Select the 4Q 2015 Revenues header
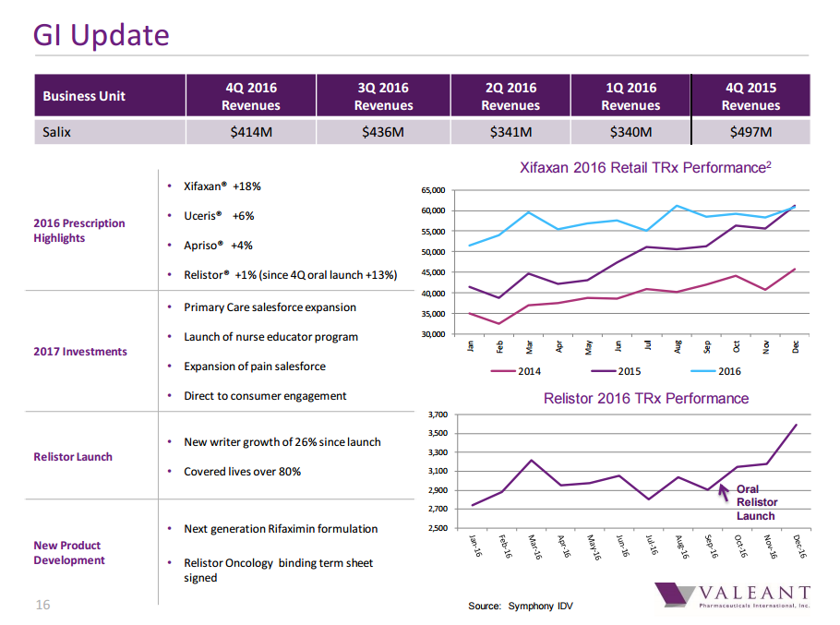This screenshot has width=840, height=625. (750, 96)
